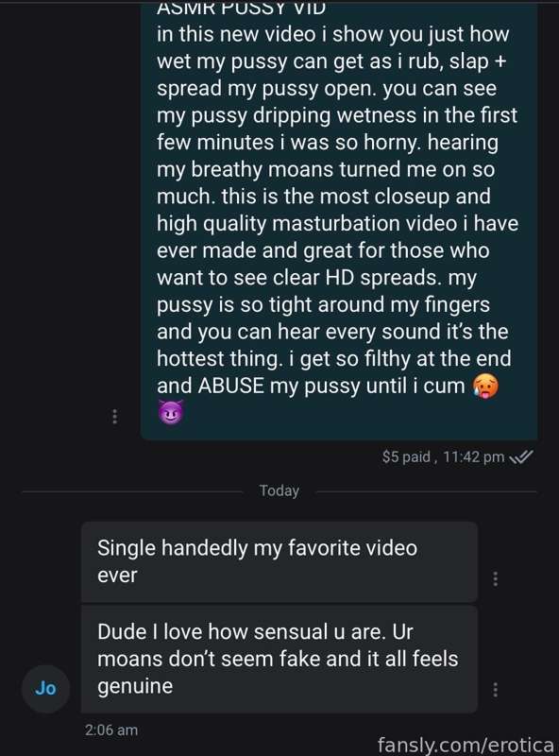
Task: Select the 'Single handedly my favorite video ever' bubble
Action: (279, 561)
